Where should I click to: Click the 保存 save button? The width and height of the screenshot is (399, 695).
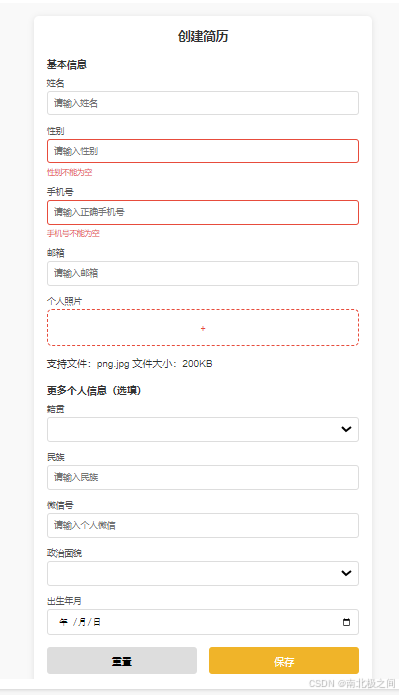tap(284, 660)
